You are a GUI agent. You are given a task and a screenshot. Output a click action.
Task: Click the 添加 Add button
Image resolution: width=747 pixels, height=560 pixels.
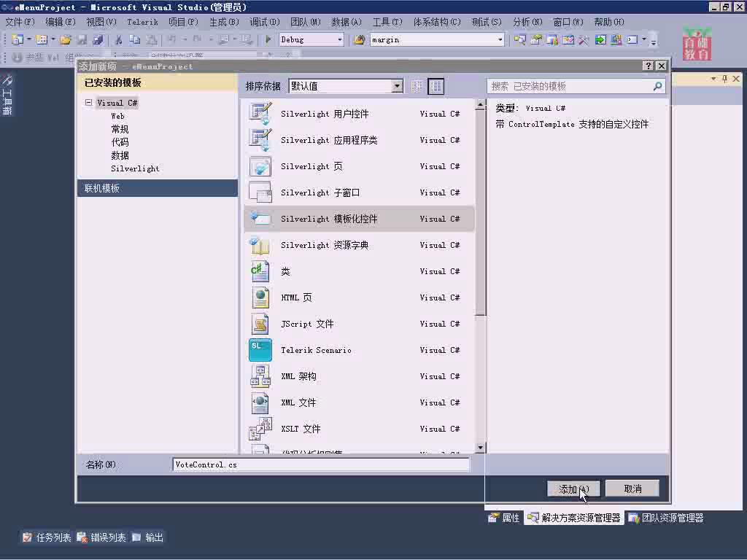[x=573, y=489]
